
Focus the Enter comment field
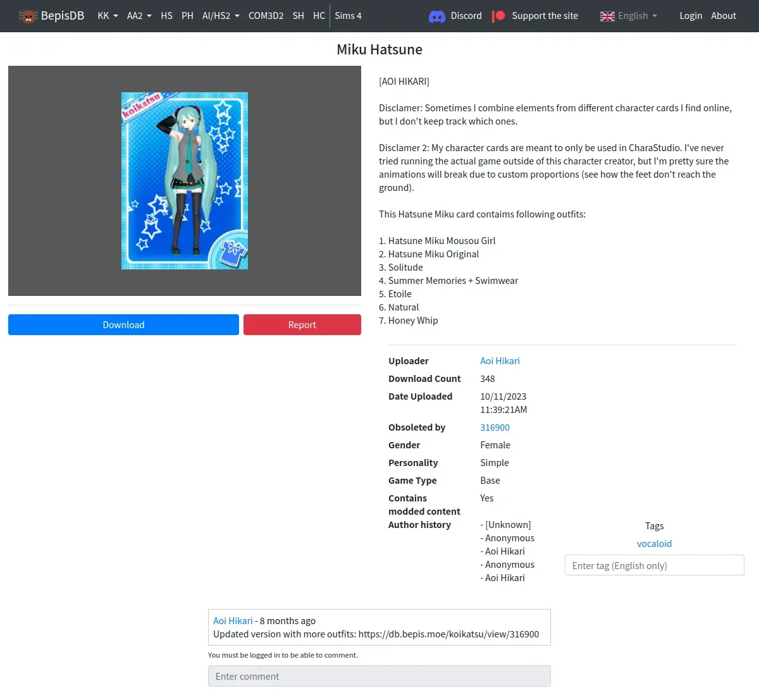(x=379, y=676)
